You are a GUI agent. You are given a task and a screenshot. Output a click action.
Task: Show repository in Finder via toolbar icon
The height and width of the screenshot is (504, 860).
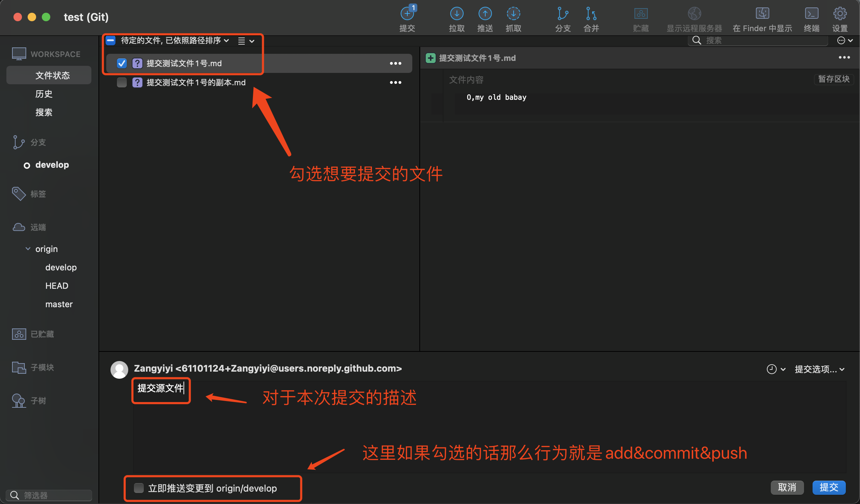point(762,14)
